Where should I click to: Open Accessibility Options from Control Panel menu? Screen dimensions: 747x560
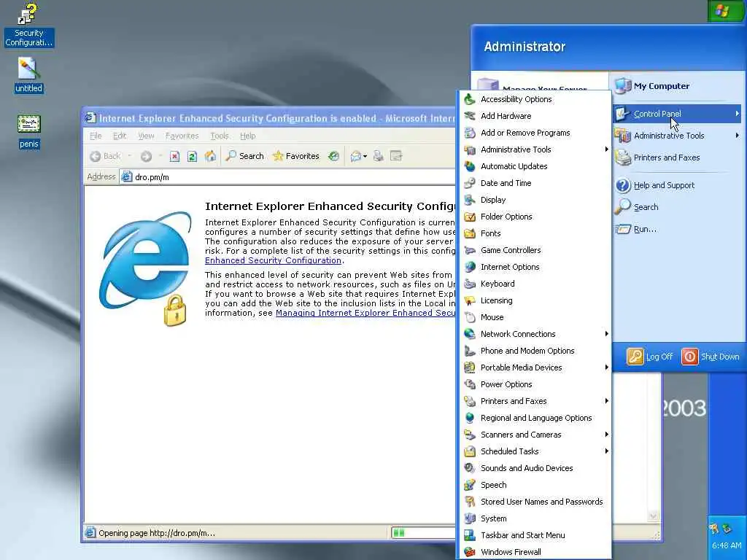tap(534, 99)
